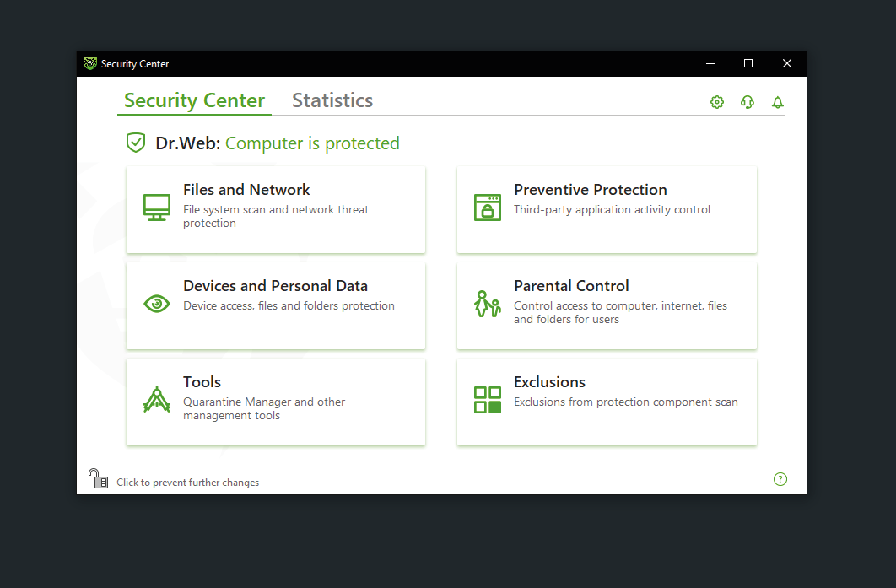
Task: Open the Tools title
Action: point(202,381)
